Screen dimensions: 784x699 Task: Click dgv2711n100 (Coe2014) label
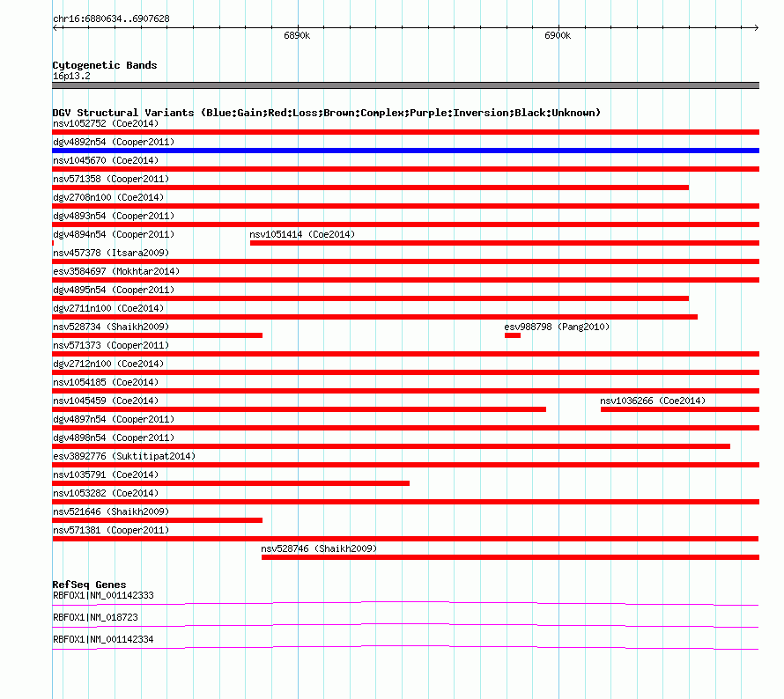pos(108,308)
